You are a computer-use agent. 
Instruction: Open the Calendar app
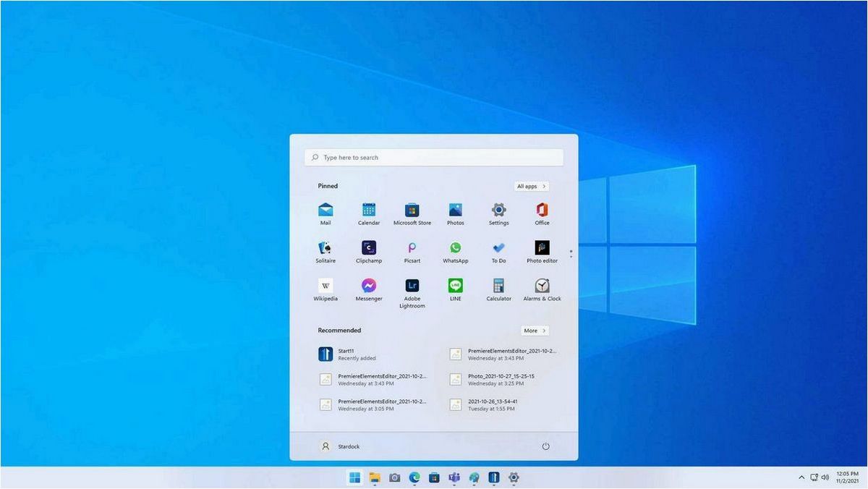(369, 213)
